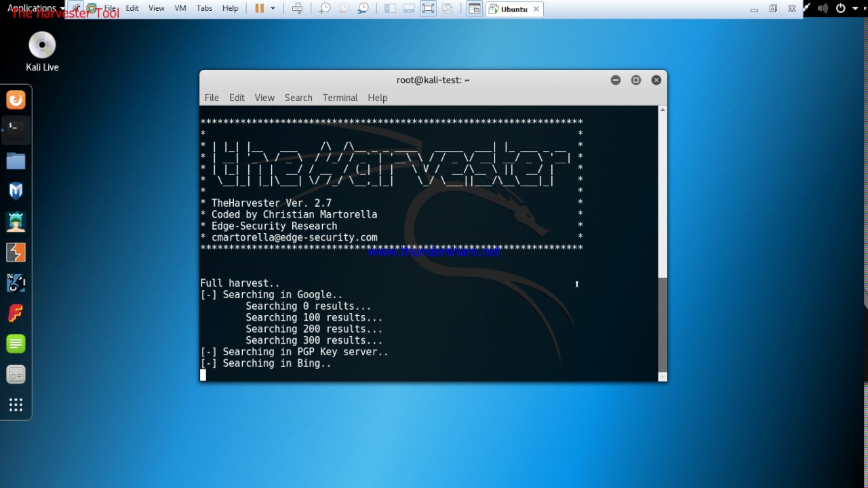Open VMware console view icon
Image resolution: width=868 pixels, height=488 pixels.
point(475,9)
